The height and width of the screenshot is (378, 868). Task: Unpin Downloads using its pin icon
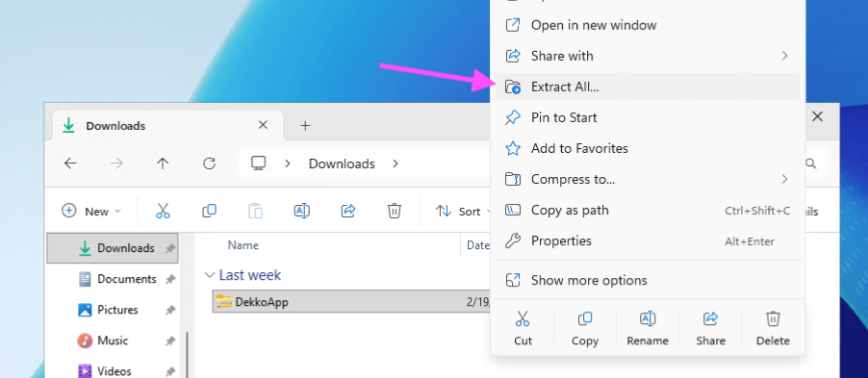[170, 248]
